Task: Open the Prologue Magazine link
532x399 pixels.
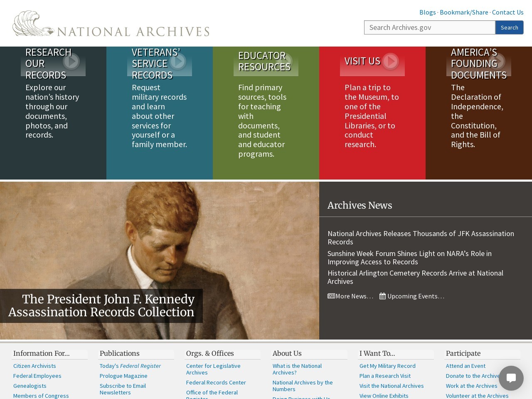Action: [123, 376]
